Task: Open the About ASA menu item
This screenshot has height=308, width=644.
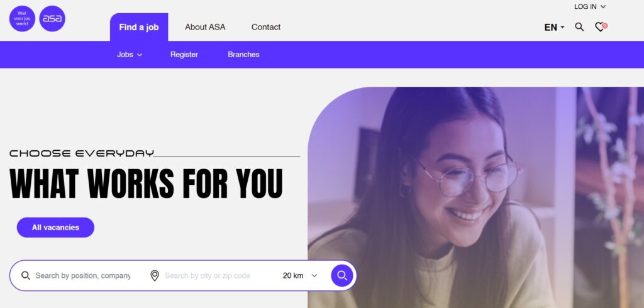Action: click(205, 27)
